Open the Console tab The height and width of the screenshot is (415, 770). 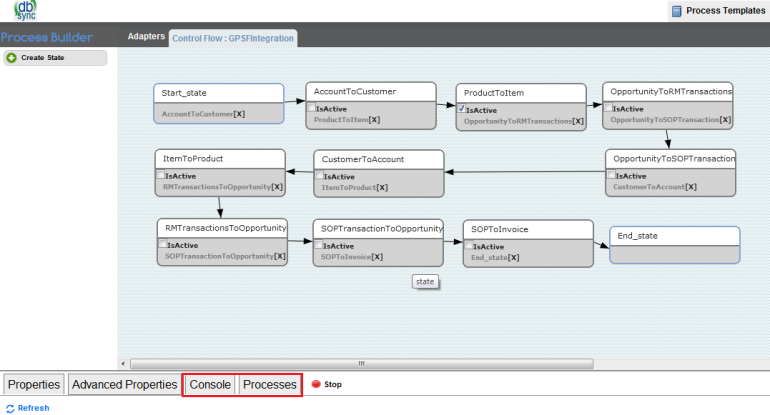(210, 384)
